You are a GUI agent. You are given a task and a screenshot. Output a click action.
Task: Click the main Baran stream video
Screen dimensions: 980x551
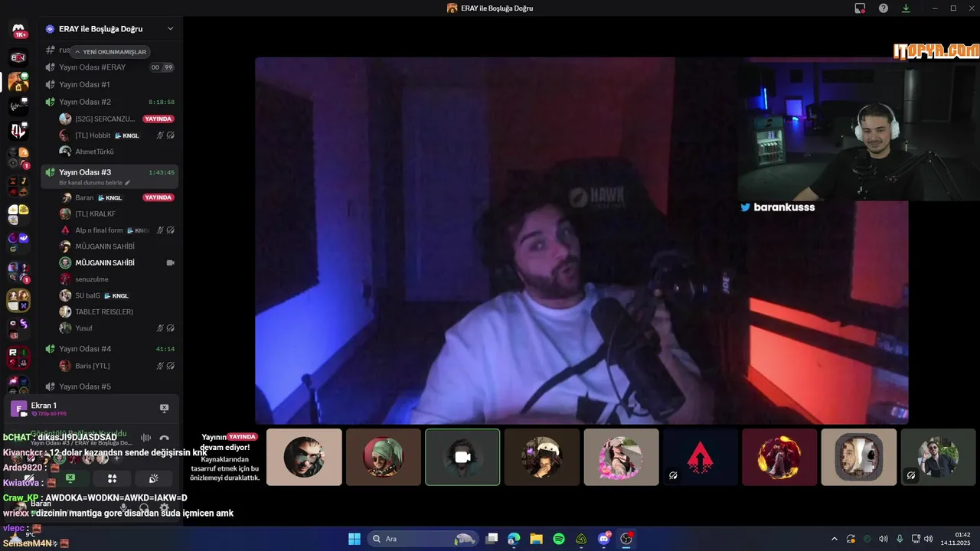click(582, 240)
